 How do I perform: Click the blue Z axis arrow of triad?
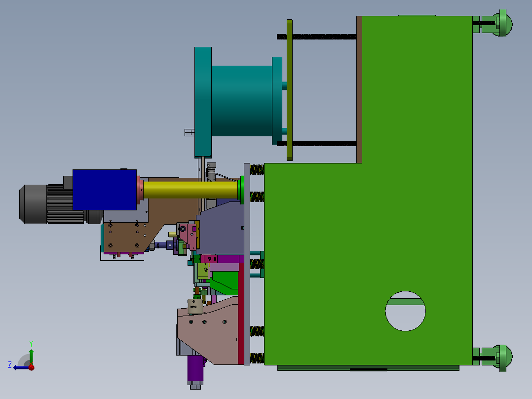click(20, 367)
